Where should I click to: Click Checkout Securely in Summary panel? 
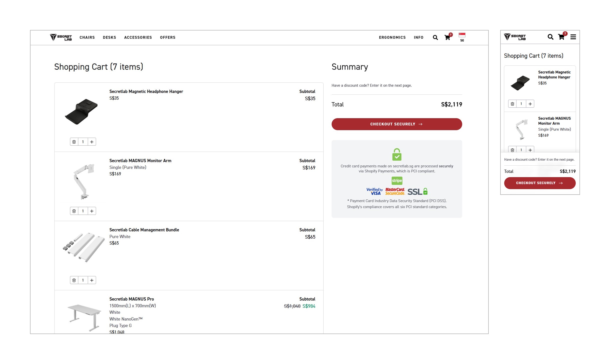396,124
